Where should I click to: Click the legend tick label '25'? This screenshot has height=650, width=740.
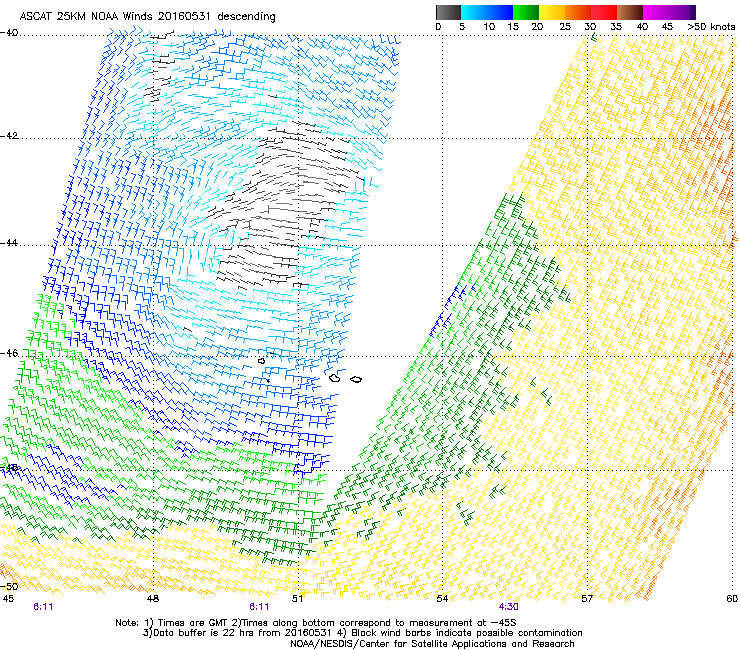click(x=565, y=27)
